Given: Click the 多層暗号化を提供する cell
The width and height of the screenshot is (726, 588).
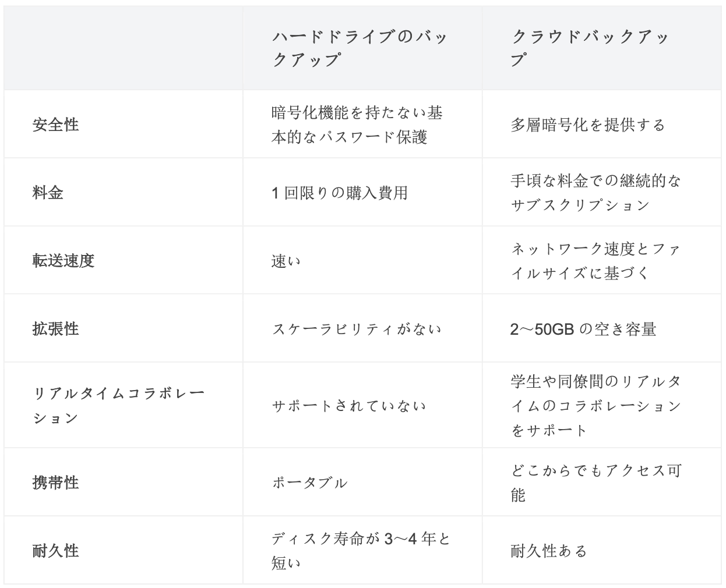Looking at the screenshot, I should 588,125.
